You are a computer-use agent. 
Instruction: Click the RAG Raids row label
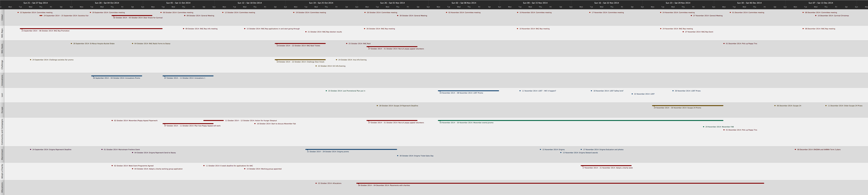(2, 48)
